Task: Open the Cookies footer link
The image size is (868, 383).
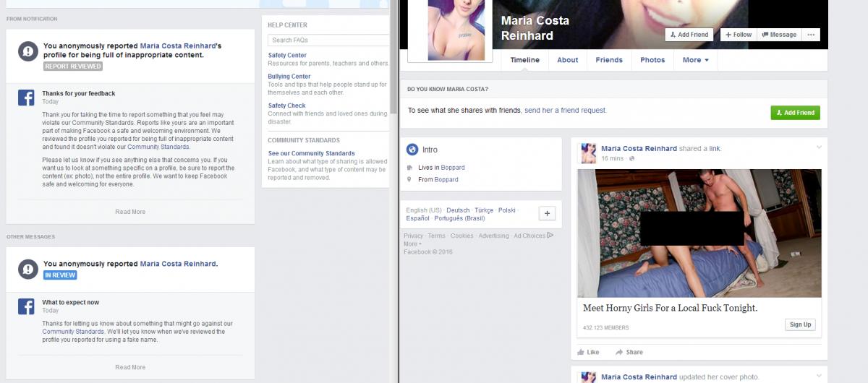Action: point(461,236)
